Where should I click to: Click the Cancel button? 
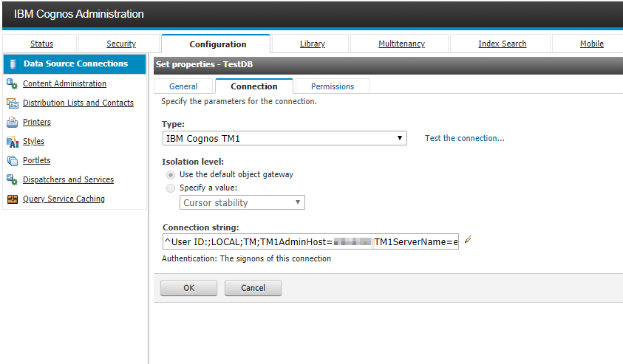(253, 288)
